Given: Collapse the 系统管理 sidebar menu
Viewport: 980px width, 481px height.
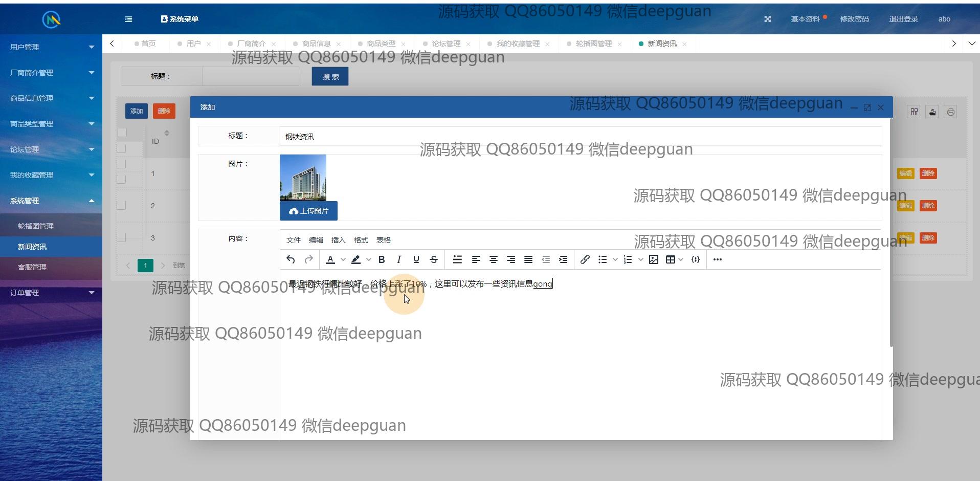Looking at the screenshot, I should point(51,201).
